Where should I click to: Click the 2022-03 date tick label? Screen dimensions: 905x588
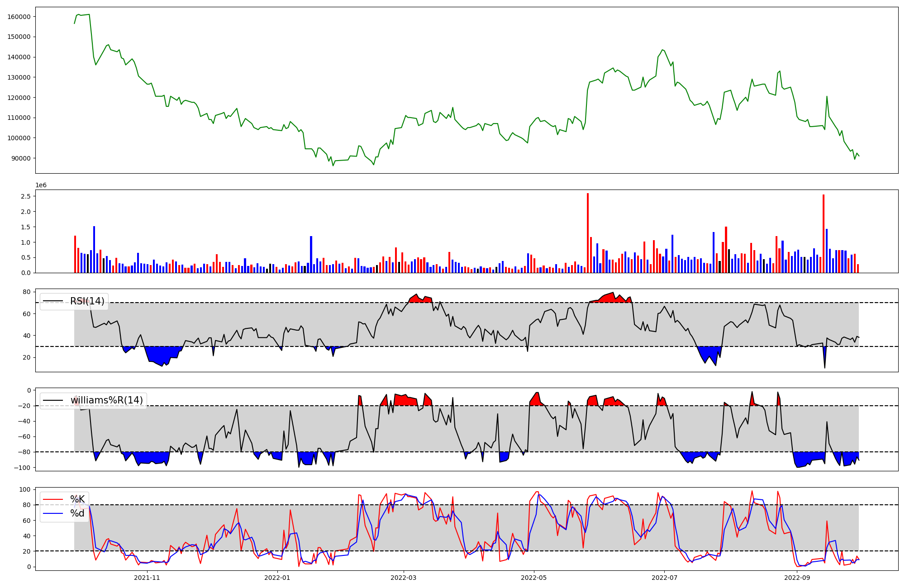tap(403, 578)
